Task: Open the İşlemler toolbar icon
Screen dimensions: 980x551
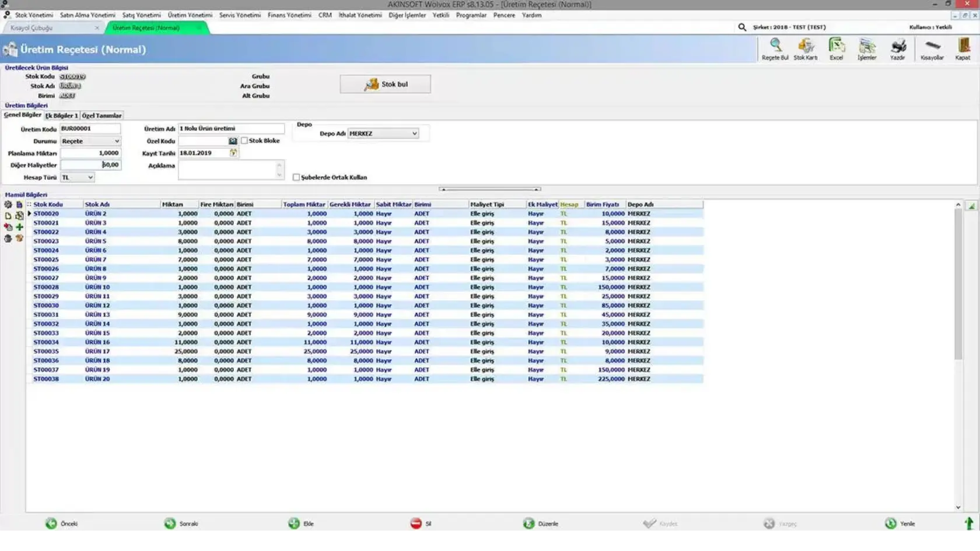Action: click(x=867, y=49)
